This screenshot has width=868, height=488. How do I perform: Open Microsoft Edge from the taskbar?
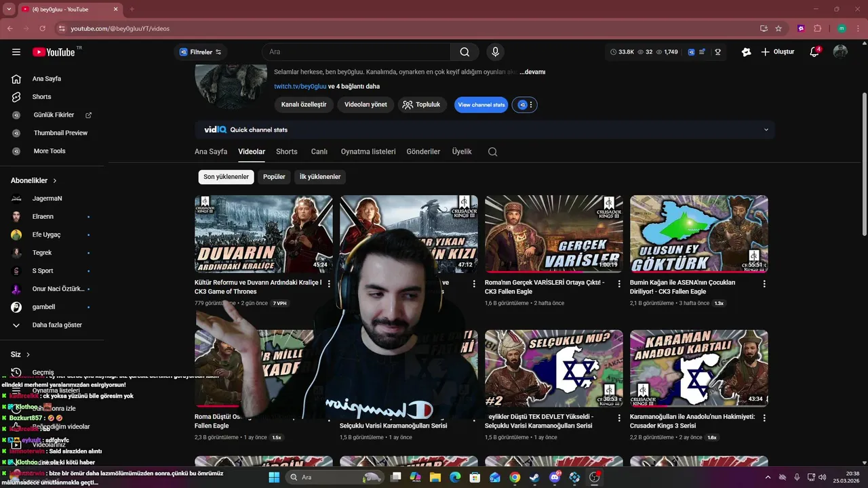(455, 477)
